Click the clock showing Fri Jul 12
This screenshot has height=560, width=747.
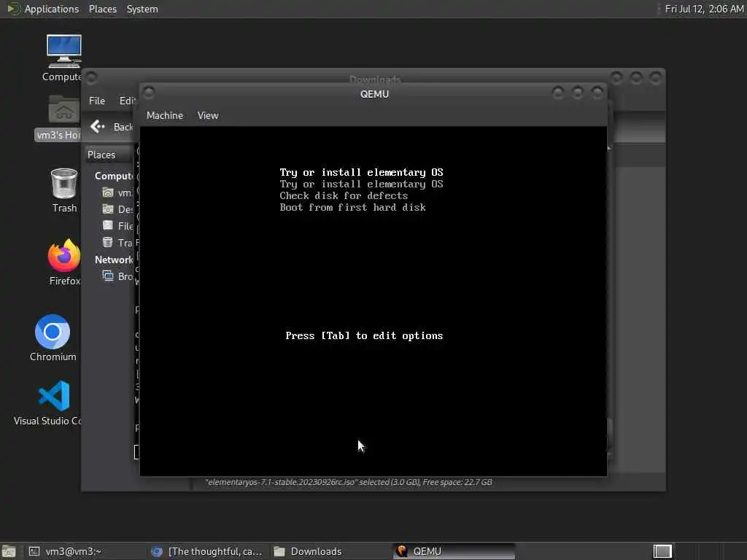704,9
